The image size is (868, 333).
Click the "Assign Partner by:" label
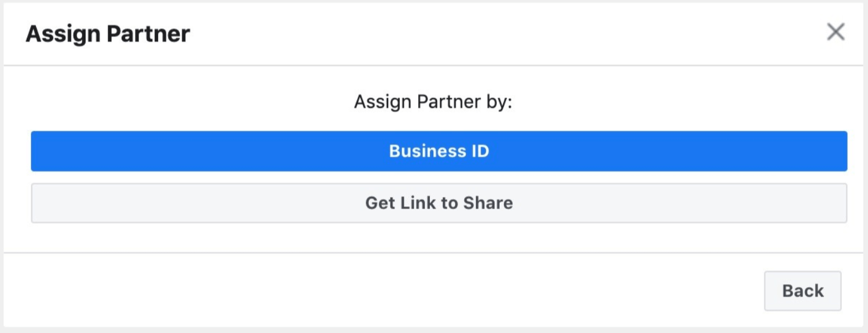coord(433,102)
